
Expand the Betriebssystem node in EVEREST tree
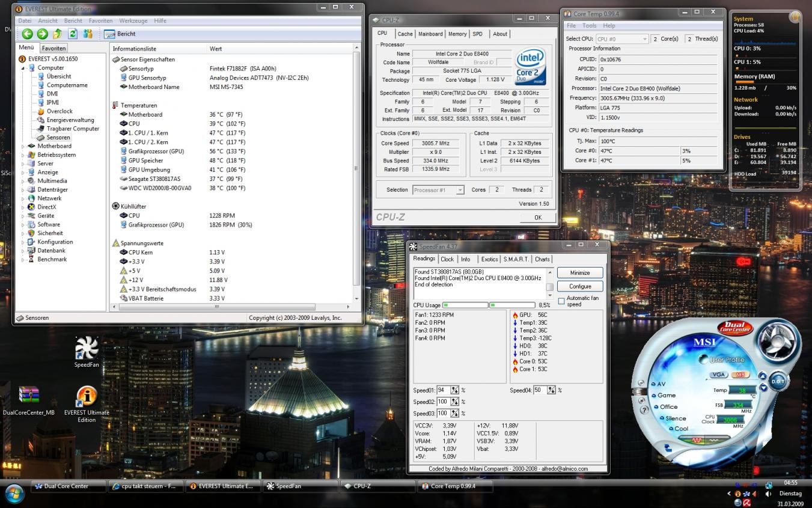tap(23, 155)
